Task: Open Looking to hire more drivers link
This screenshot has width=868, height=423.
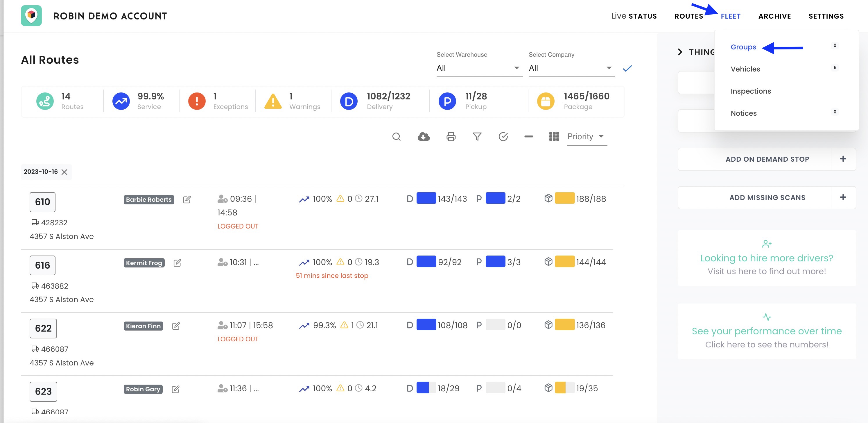Action: coord(766,258)
